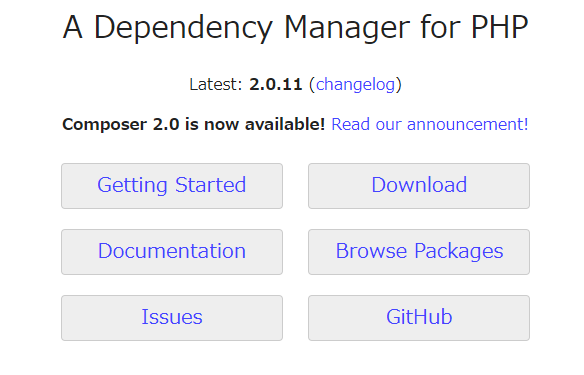Open the Getting Started button

(172, 186)
